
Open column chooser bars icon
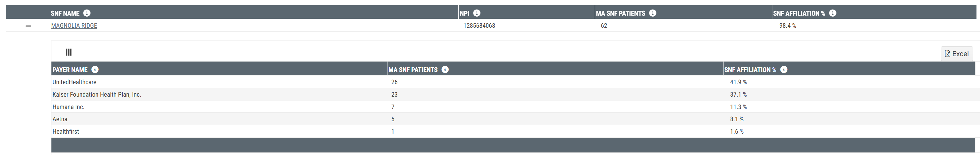click(68, 52)
